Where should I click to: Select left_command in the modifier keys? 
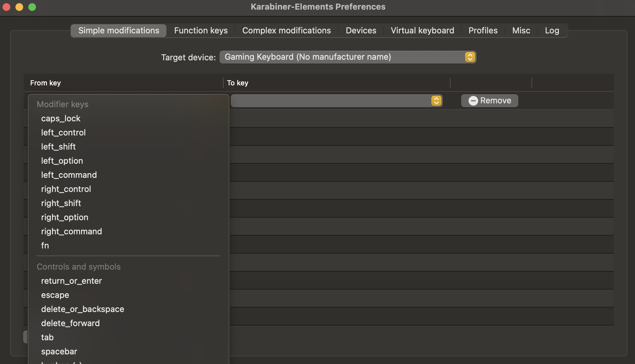pyautogui.click(x=69, y=175)
